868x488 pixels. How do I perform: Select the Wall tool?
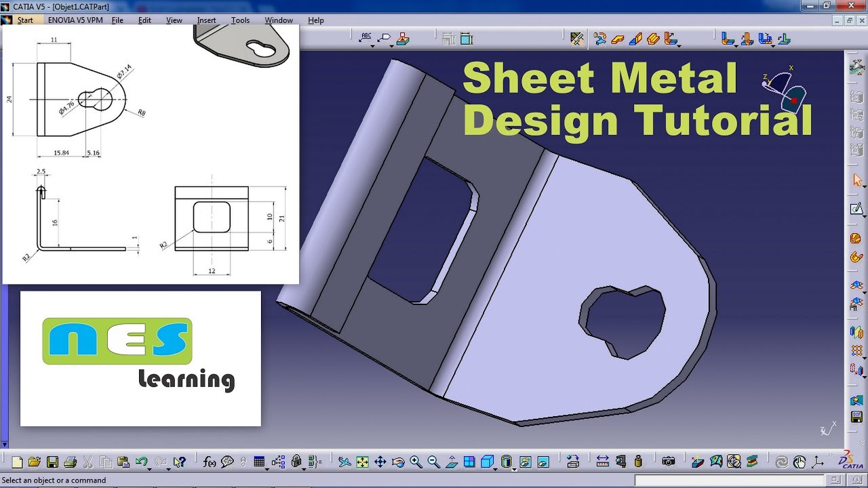coord(617,39)
